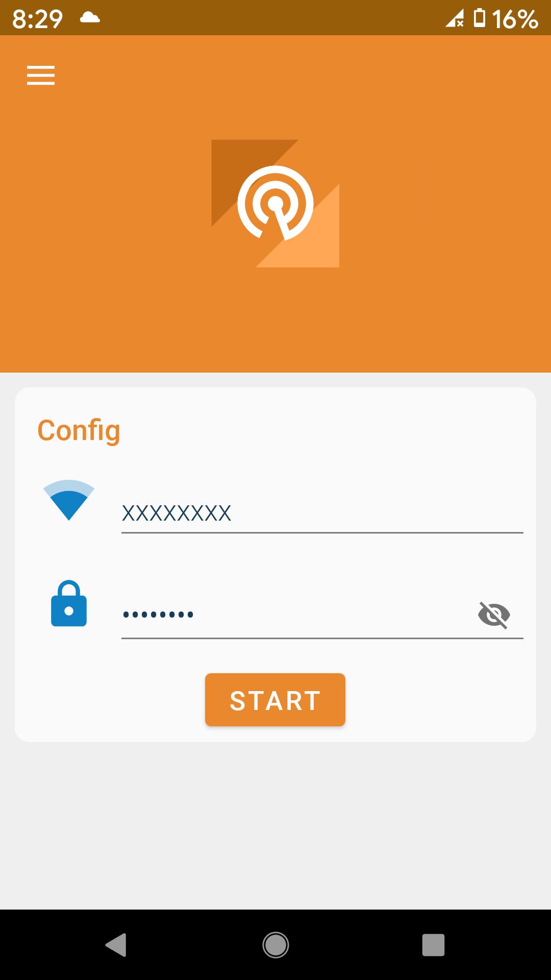Tap the Config section heading
The height and width of the screenshot is (980, 551).
79,431
